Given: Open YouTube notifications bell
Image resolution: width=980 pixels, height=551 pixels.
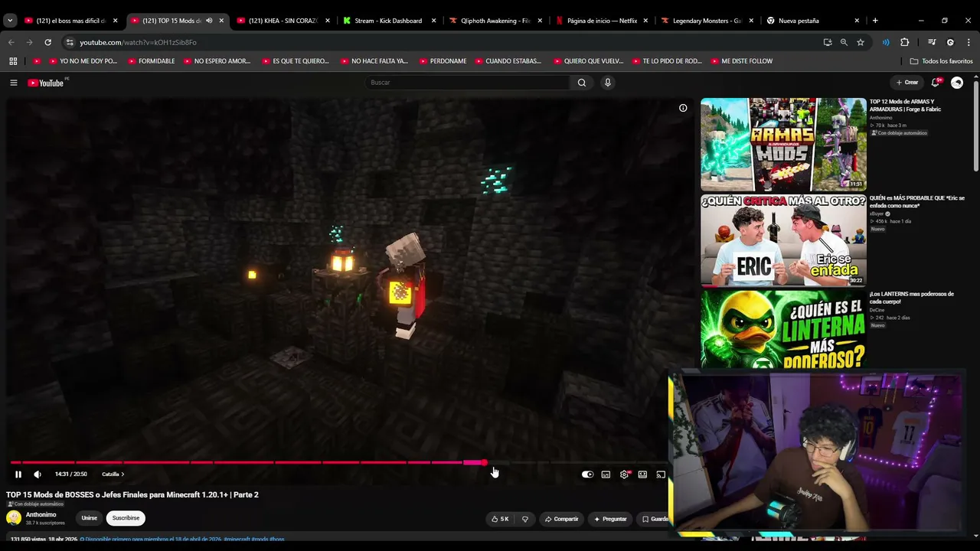Looking at the screenshot, I should tap(935, 83).
